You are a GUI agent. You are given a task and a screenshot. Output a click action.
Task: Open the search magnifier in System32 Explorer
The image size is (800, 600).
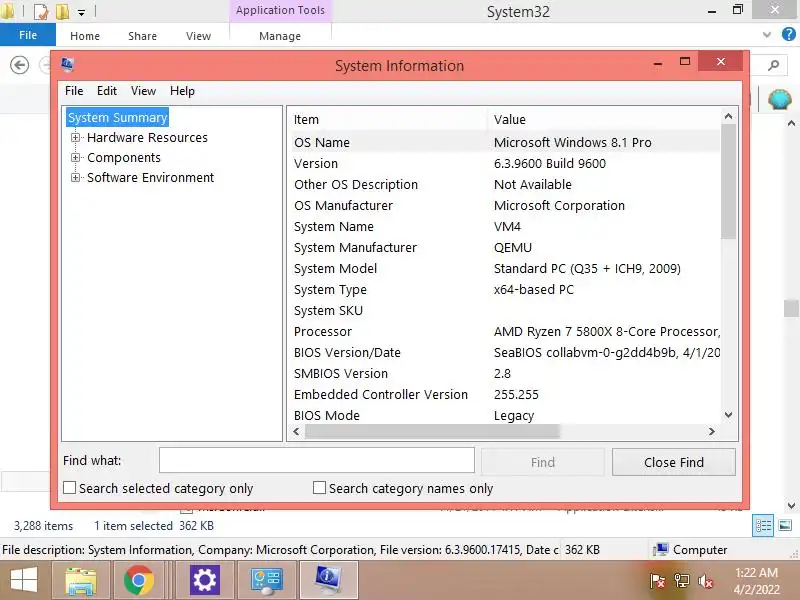(774, 65)
